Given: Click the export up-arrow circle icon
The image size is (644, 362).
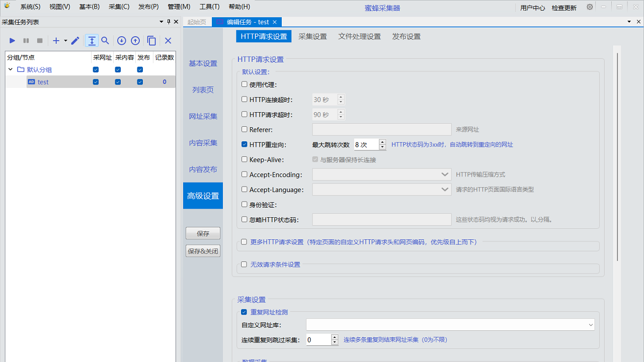Looking at the screenshot, I should point(135,41).
